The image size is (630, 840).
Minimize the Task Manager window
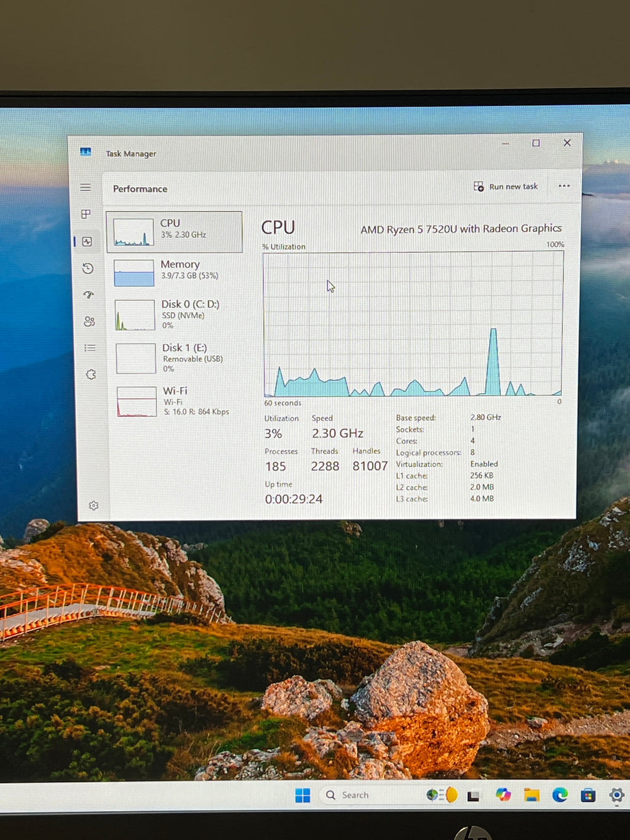pyautogui.click(x=505, y=143)
